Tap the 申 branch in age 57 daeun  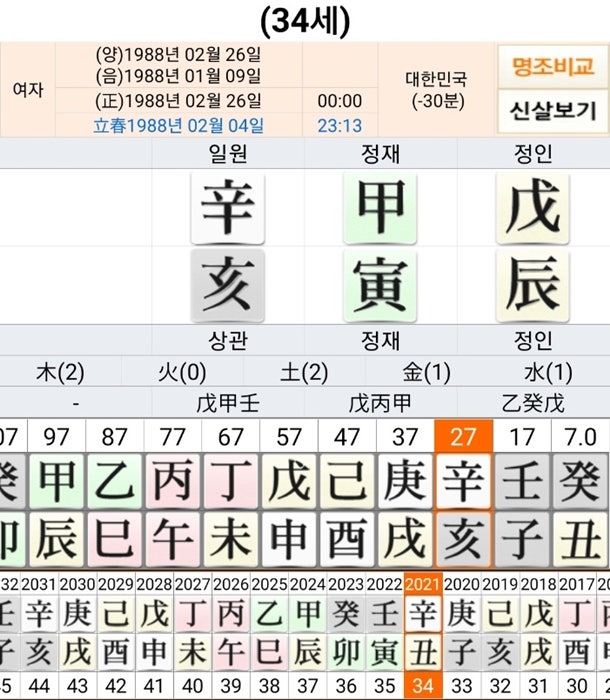point(289,539)
